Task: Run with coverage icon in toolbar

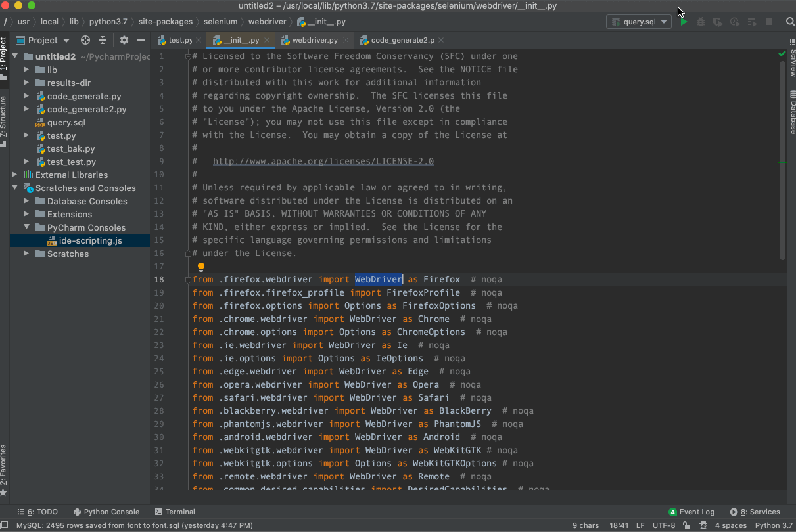Action: 718,22
